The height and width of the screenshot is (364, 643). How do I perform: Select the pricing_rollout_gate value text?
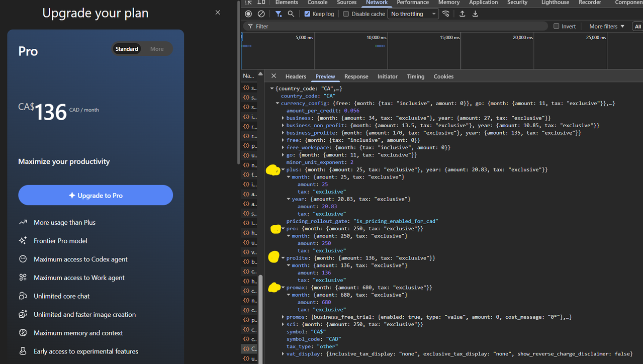pyautogui.click(x=396, y=221)
